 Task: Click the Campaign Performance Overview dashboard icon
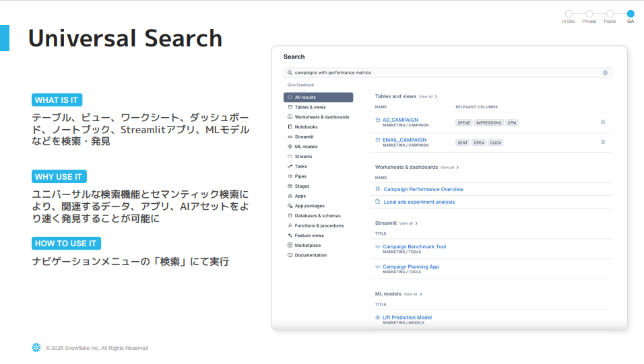(x=378, y=189)
